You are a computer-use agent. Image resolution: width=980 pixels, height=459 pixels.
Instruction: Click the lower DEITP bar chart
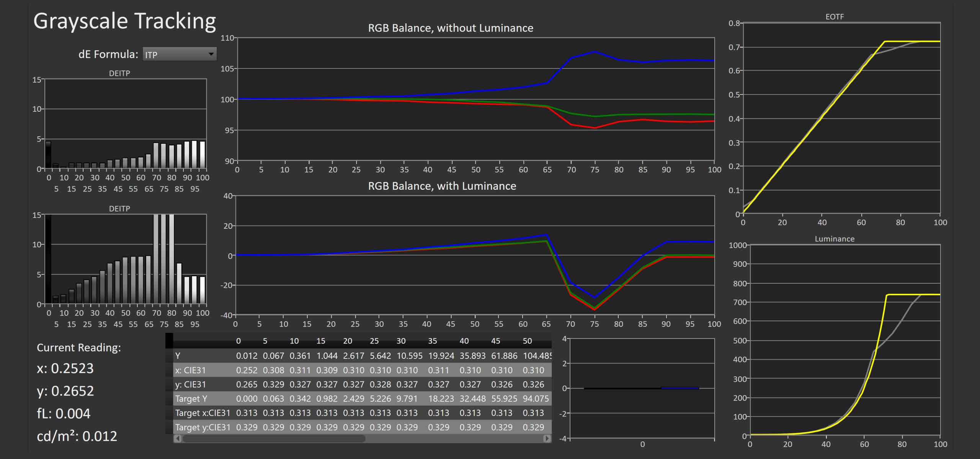[126, 259]
